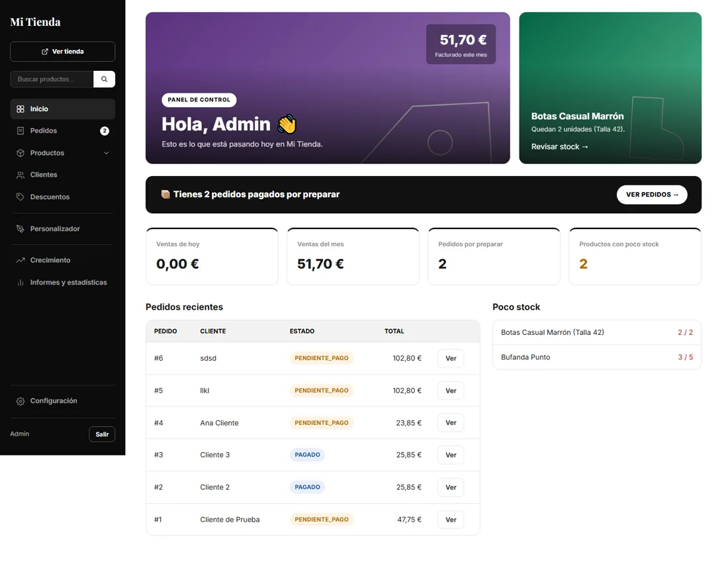Click the Productos con poco stock card
This screenshot has width=728, height=566.
pyautogui.click(x=635, y=256)
